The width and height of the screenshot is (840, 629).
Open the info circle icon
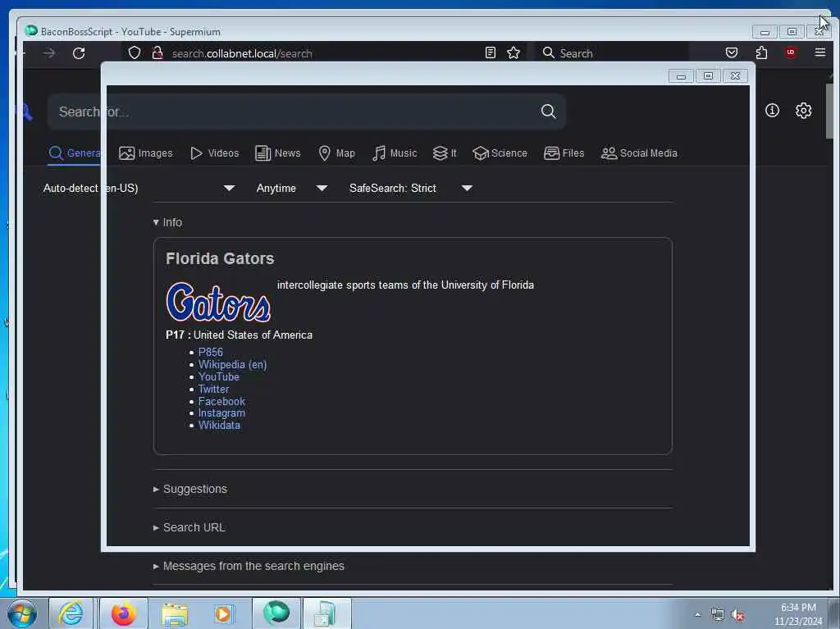click(x=772, y=111)
